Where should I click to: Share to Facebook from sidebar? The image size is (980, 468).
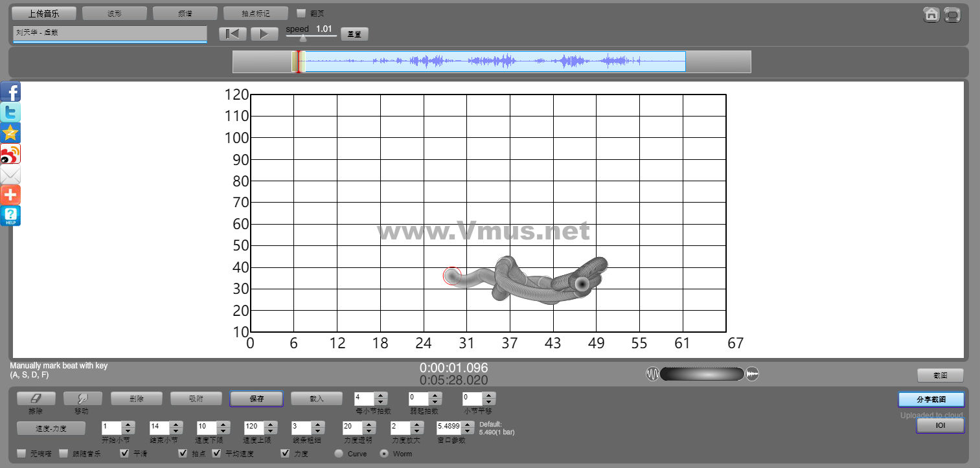click(x=10, y=92)
